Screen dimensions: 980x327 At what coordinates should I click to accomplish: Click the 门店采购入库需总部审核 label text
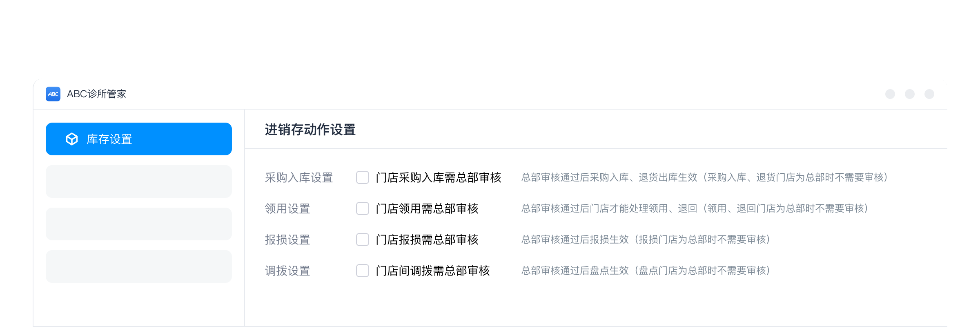pyautogui.click(x=438, y=177)
